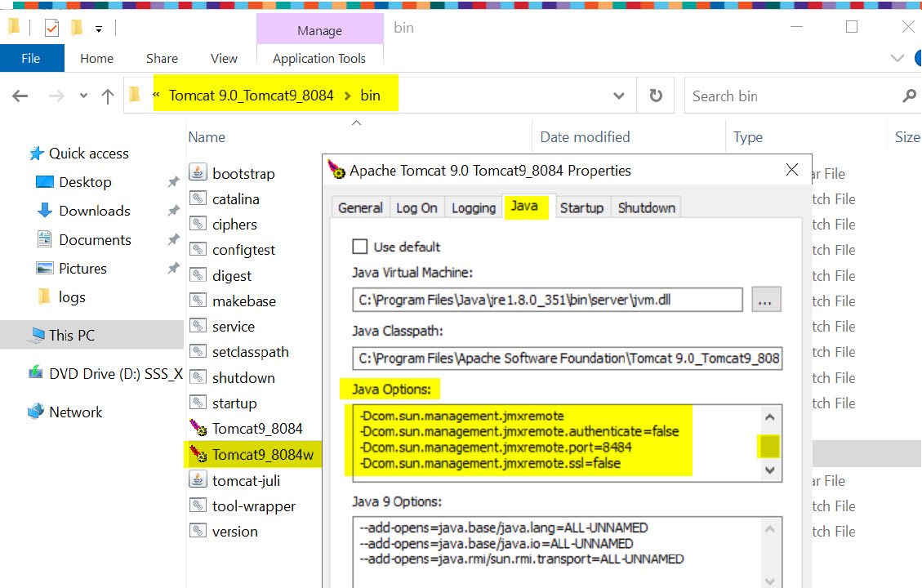This screenshot has width=922, height=588.
Task: Click the Refresh button in address bar
Action: [656, 96]
